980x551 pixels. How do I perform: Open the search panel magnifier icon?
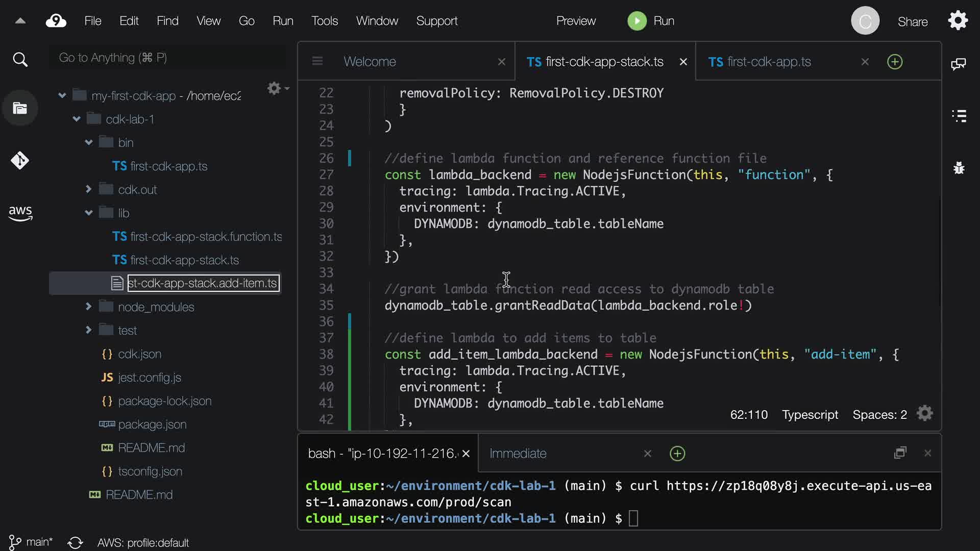[x=20, y=60]
